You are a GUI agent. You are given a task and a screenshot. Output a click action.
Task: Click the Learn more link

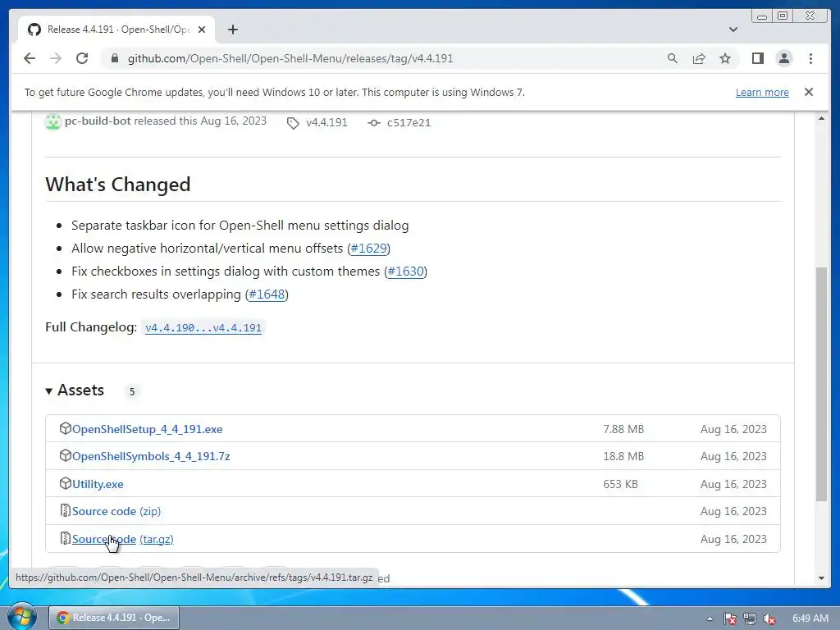(x=762, y=92)
